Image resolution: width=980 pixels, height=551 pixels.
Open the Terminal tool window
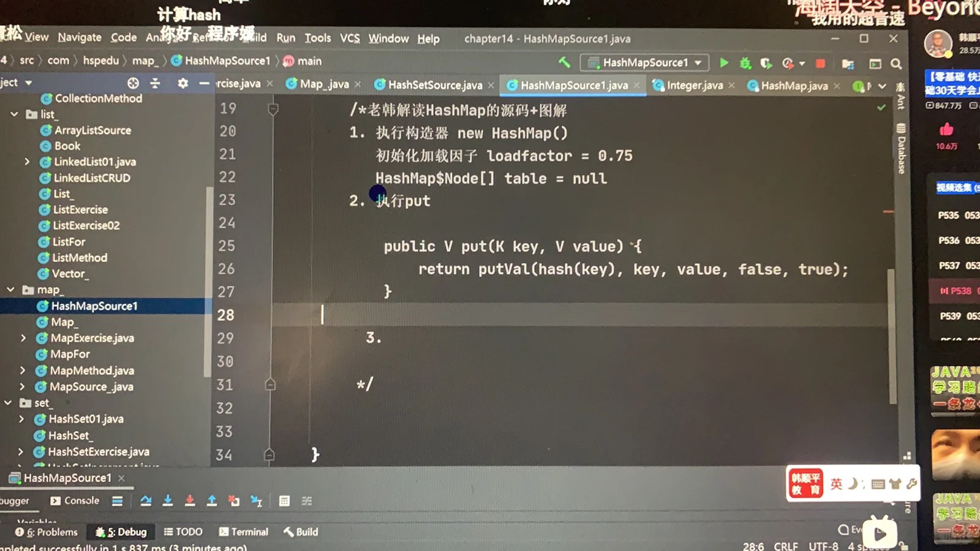pyautogui.click(x=244, y=531)
